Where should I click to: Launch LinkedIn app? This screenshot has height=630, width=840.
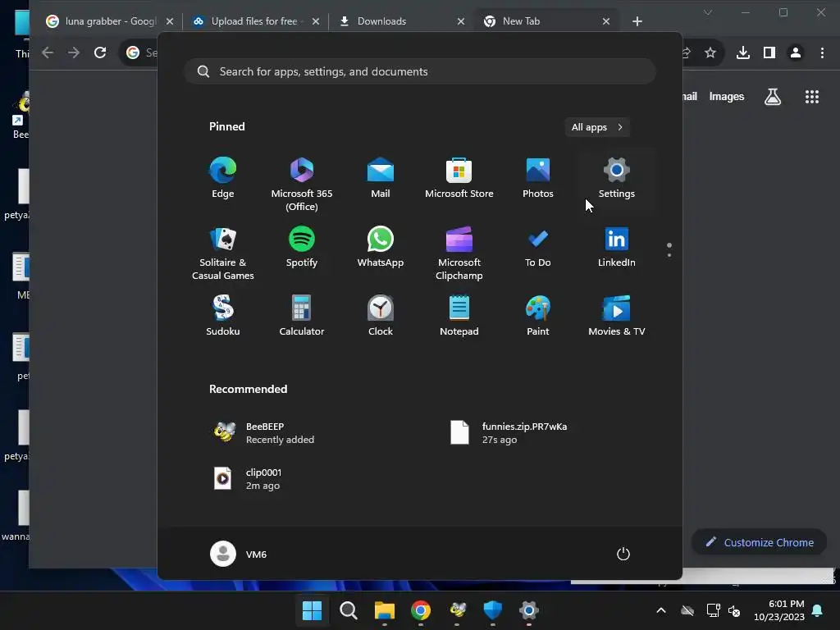coord(617,248)
